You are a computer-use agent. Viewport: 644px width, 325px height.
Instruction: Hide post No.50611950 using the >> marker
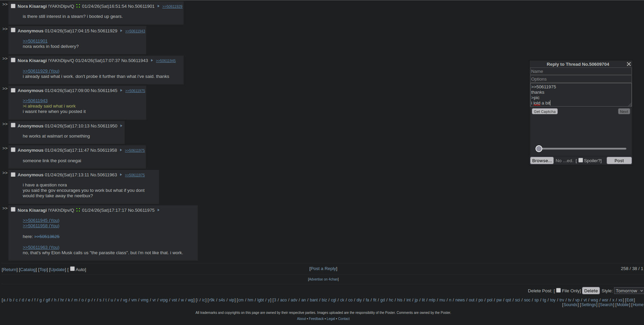(5, 124)
